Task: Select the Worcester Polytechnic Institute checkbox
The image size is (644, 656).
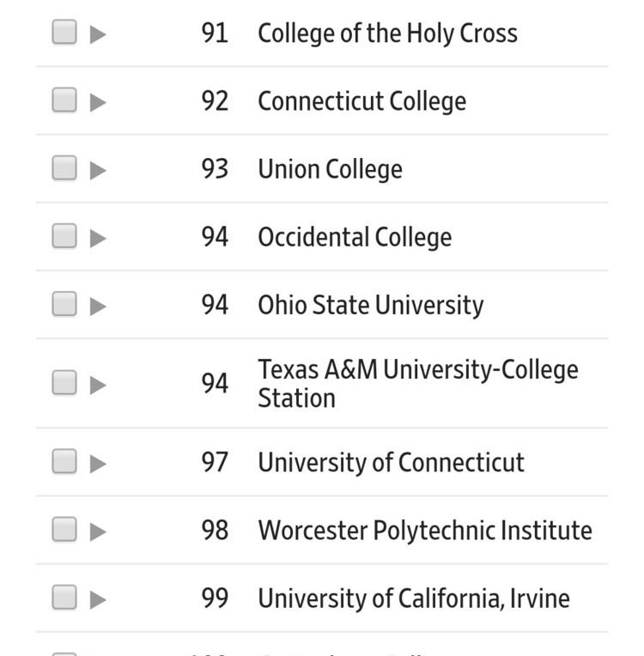Action: click(x=64, y=530)
